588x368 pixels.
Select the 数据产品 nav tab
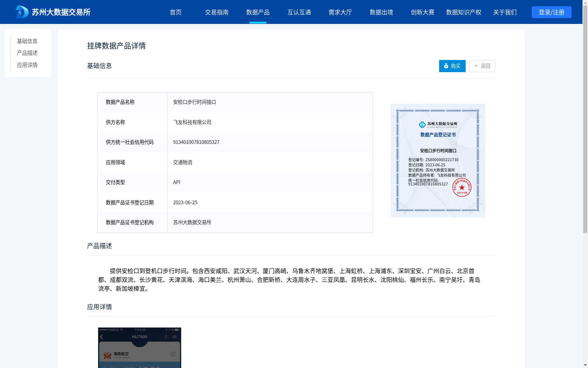pyautogui.click(x=258, y=12)
